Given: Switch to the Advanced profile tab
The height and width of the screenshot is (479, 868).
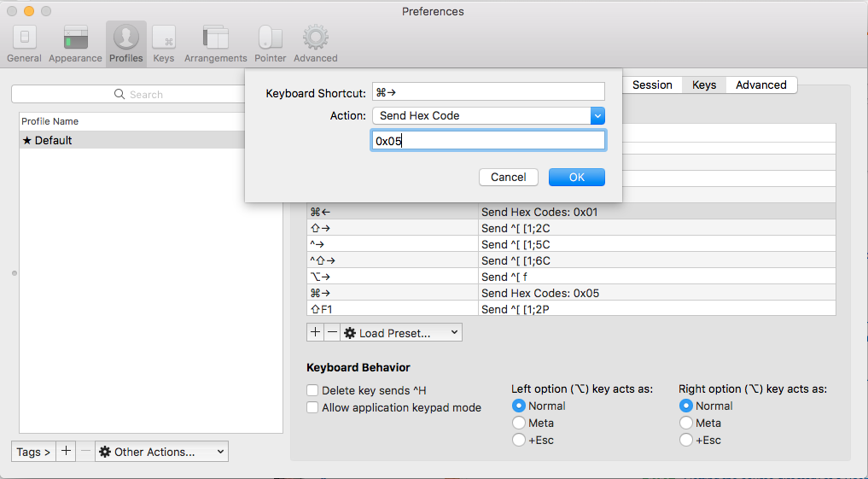Looking at the screenshot, I should pos(761,85).
